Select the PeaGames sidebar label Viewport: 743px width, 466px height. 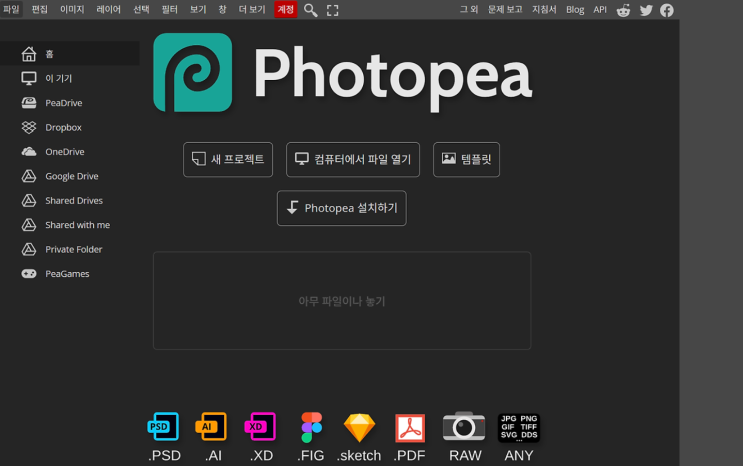coord(67,274)
